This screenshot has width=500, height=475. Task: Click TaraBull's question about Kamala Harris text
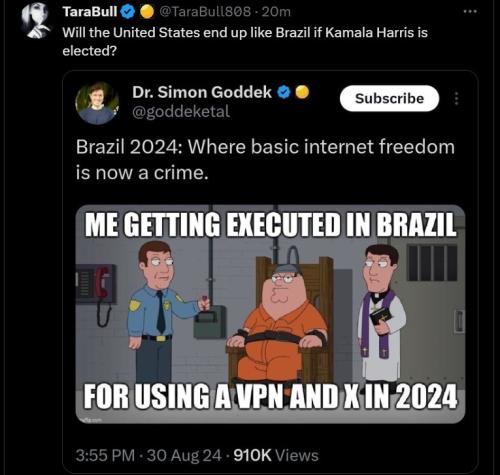245,42
